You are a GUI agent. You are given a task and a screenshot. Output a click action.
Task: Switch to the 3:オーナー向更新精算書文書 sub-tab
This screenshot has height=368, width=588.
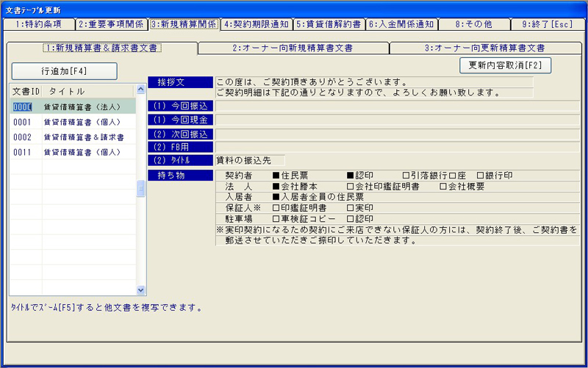pyautogui.click(x=484, y=48)
